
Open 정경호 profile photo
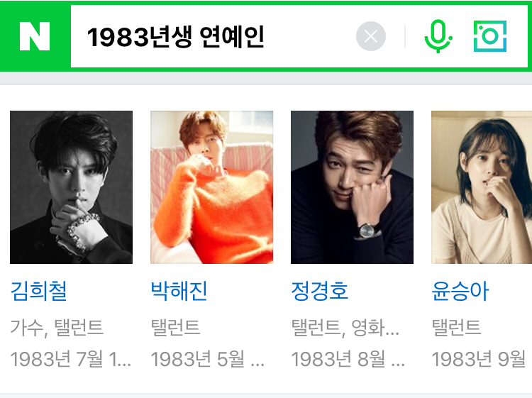pos(352,187)
